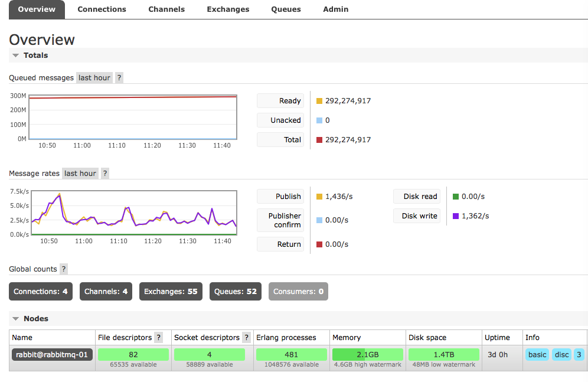Image resolution: width=588 pixels, height=382 pixels.
Task: Open help for Socket descriptors column
Action: (x=246, y=337)
